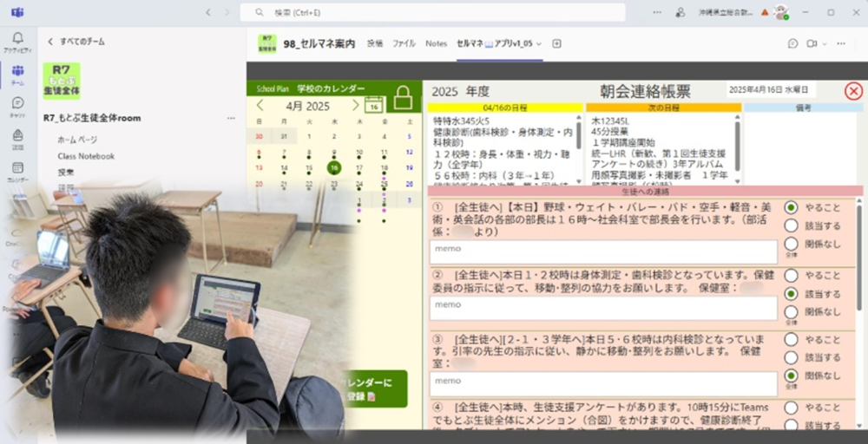The height and width of the screenshot is (444, 868).
Task: Click memo field under notice ②
Action: pos(603,308)
